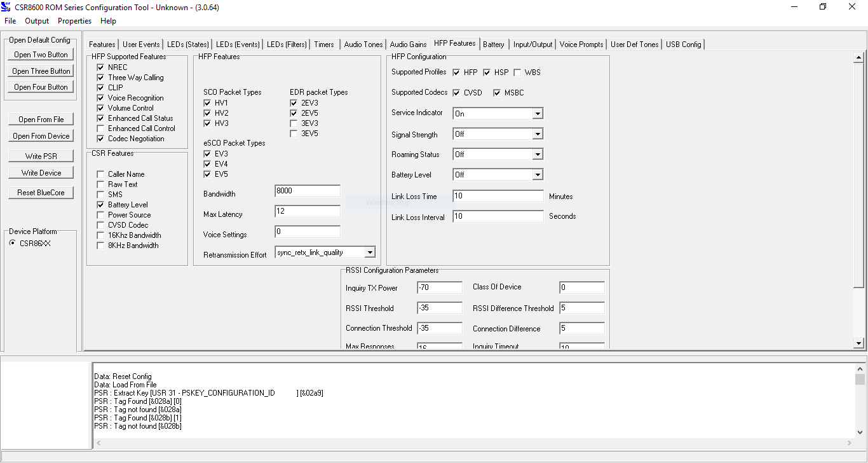Click Open From Device button
The image size is (868, 463).
coord(41,136)
